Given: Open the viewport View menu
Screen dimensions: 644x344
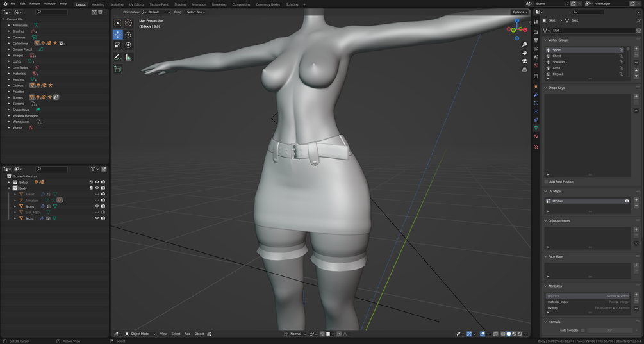Looking at the screenshot, I should 163,334.
